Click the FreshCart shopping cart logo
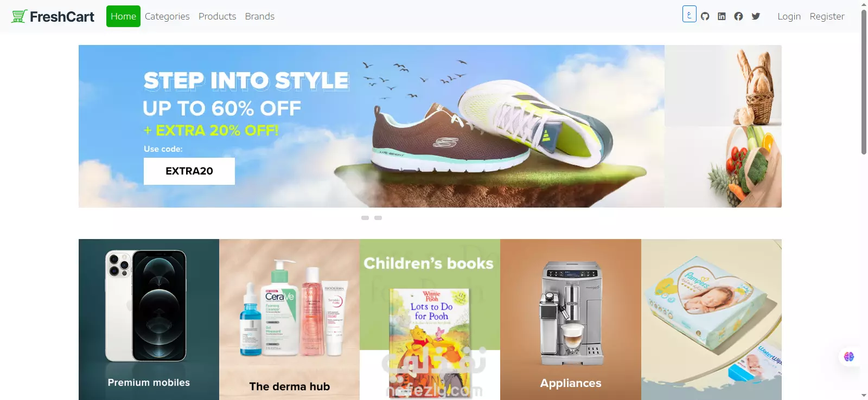Screen dimensions: 868x400 53,16
